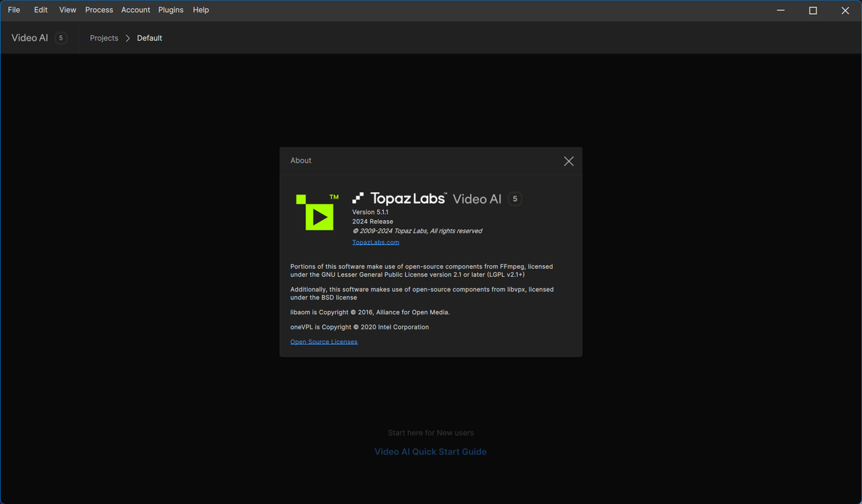The width and height of the screenshot is (862, 504).
Task: Click 'Start here for New users' text
Action: pos(431,433)
